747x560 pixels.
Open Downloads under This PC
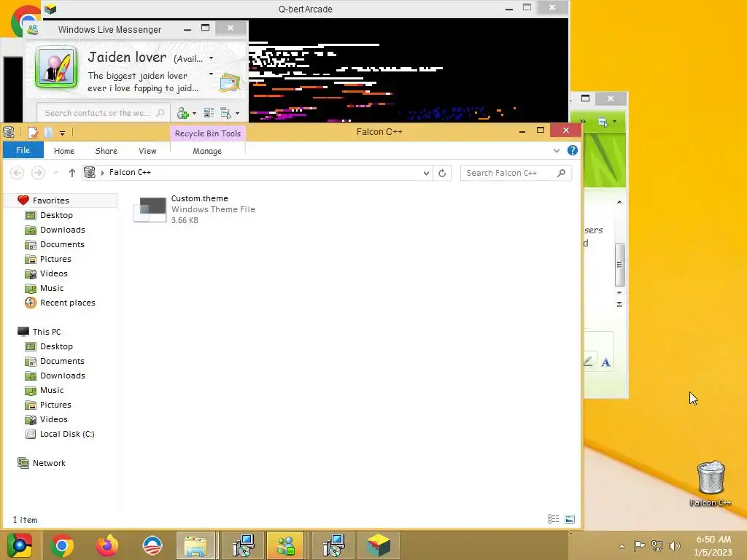coord(63,376)
